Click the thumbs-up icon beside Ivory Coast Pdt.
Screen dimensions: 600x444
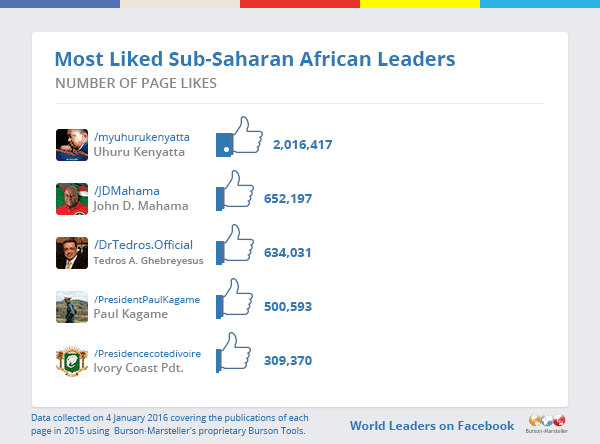pyautogui.click(x=234, y=353)
